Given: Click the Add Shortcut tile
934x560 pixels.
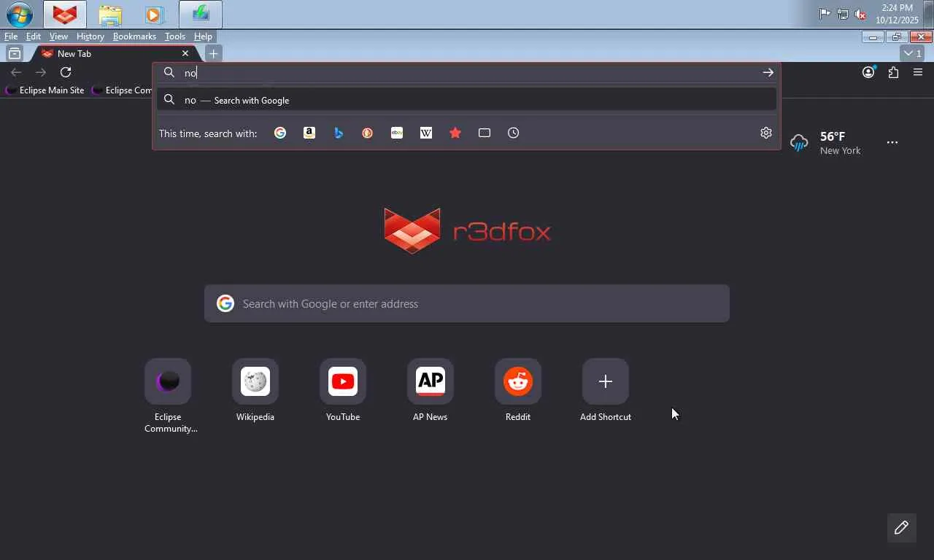Looking at the screenshot, I should tap(606, 391).
